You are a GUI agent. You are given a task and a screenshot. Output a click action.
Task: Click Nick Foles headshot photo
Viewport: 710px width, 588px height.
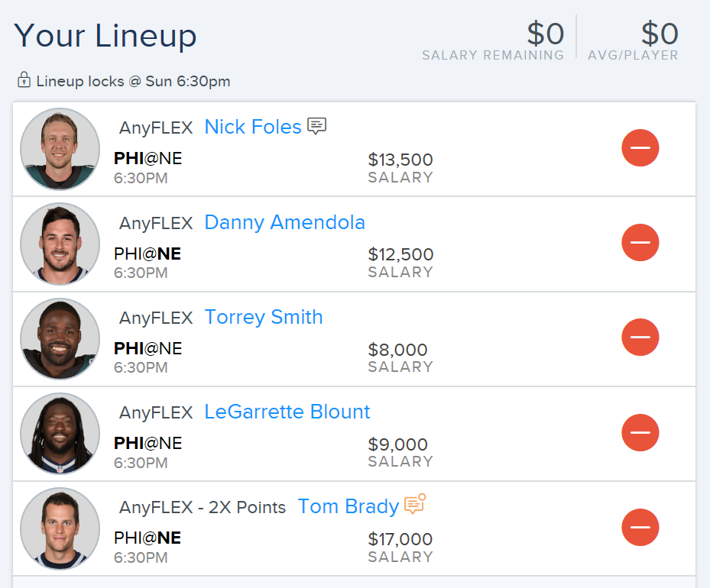pos(60,149)
